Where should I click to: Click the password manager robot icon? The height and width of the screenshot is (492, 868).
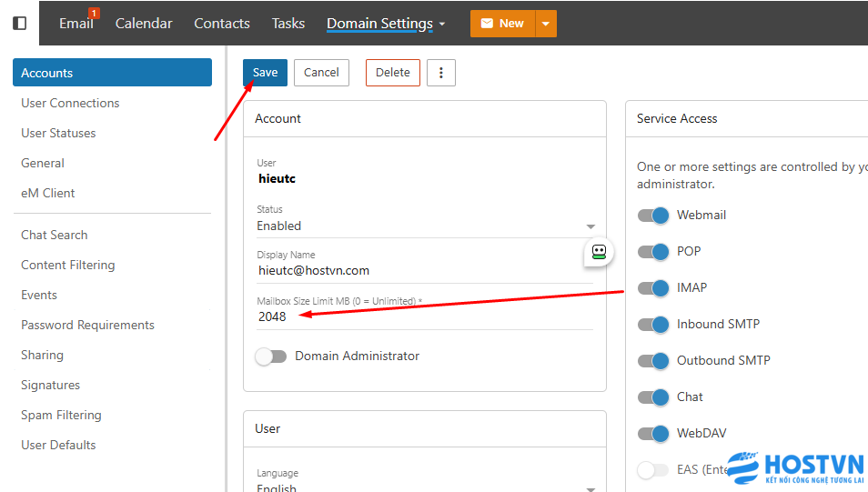[599, 253]
